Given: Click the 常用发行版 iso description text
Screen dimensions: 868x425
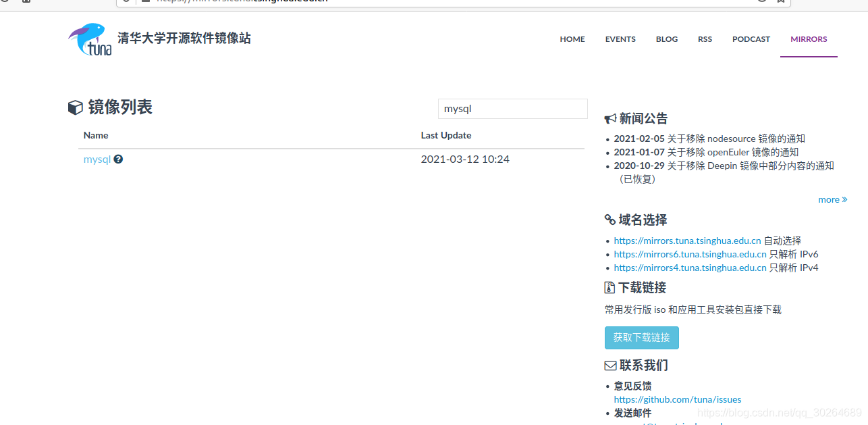Looking at the screenshot, I should (693, 310).
